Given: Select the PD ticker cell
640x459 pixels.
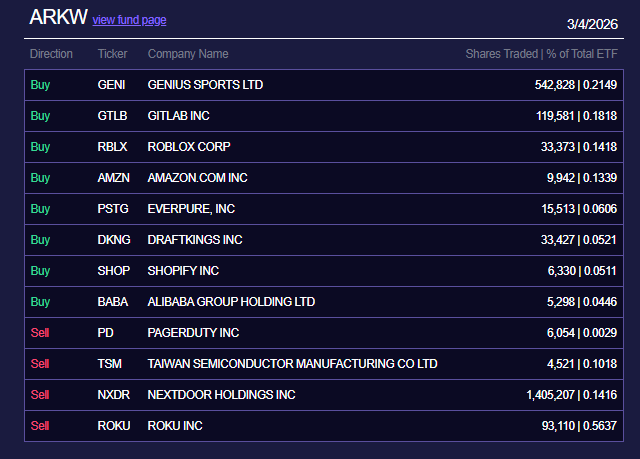Looking at the screenshot, I should coord(105,333).
